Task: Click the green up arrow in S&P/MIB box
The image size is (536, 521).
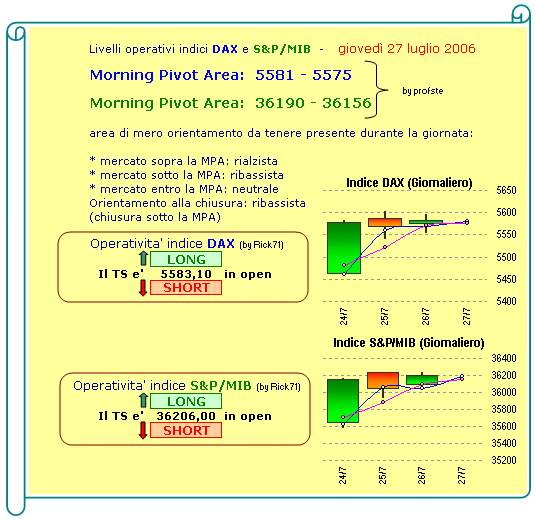Action: pos(144,400)
